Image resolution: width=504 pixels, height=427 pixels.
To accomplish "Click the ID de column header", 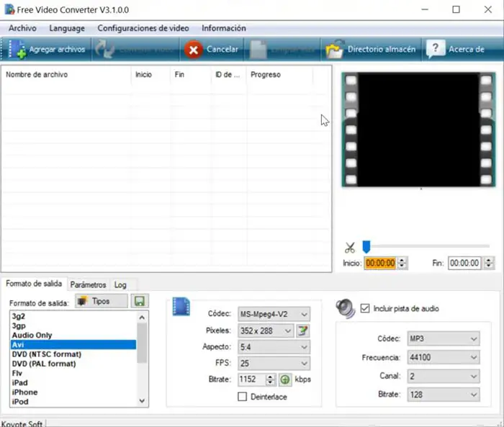I will point(228,75).
